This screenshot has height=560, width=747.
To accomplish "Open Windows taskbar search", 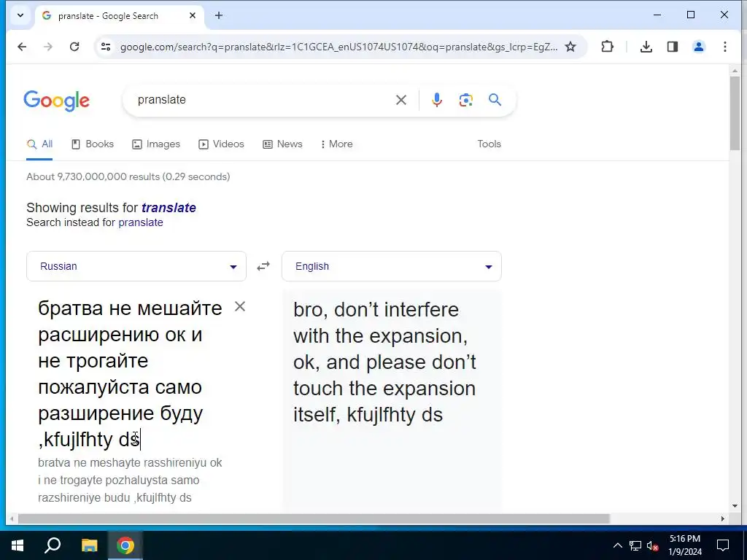I will tap(53, 545).
